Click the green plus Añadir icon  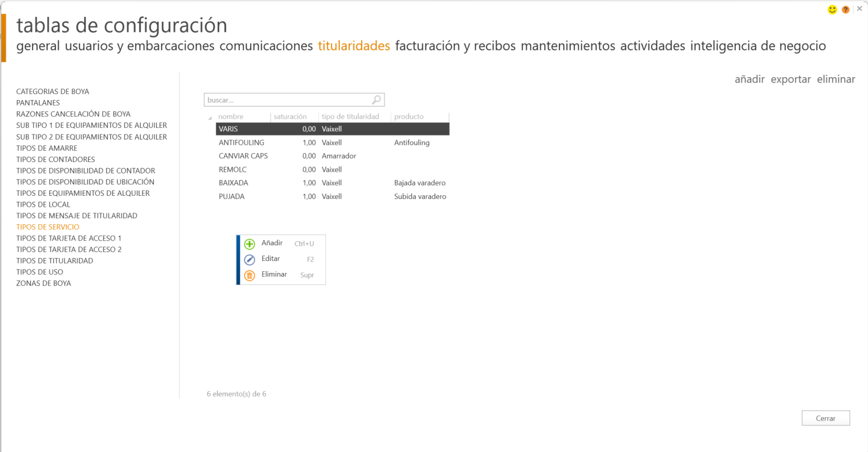[x=250, y=244]
